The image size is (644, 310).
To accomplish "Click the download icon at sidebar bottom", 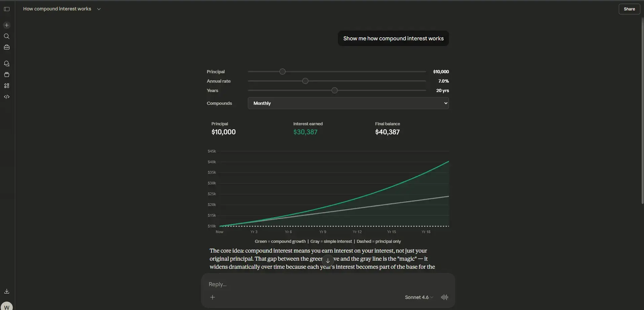I will 7,291.
